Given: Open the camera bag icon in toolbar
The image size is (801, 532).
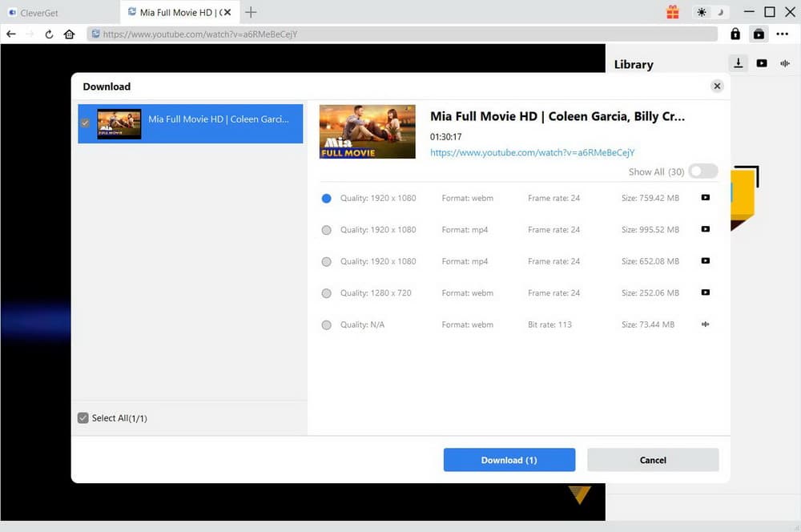Looking at the screenshot, I should coord(759,34).
